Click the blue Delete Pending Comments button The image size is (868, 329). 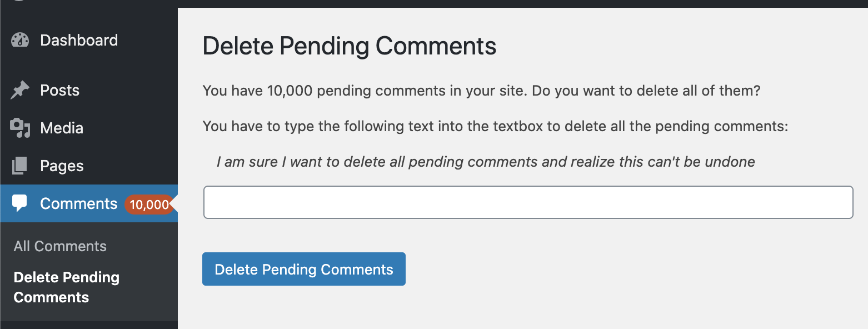pyautogui.click(x=304, y=269)
